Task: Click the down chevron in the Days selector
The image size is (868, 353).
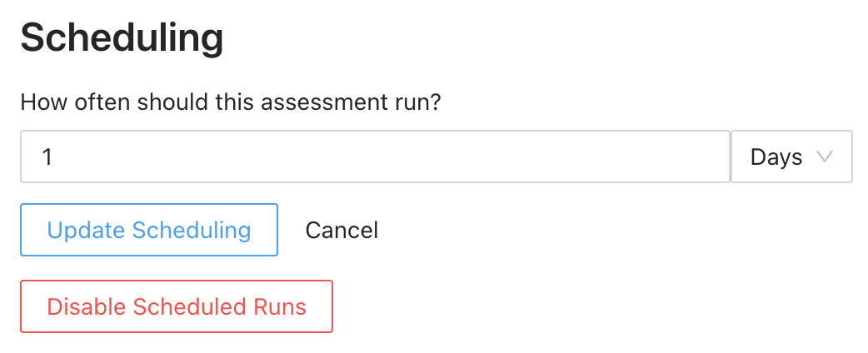Action: 825,157
